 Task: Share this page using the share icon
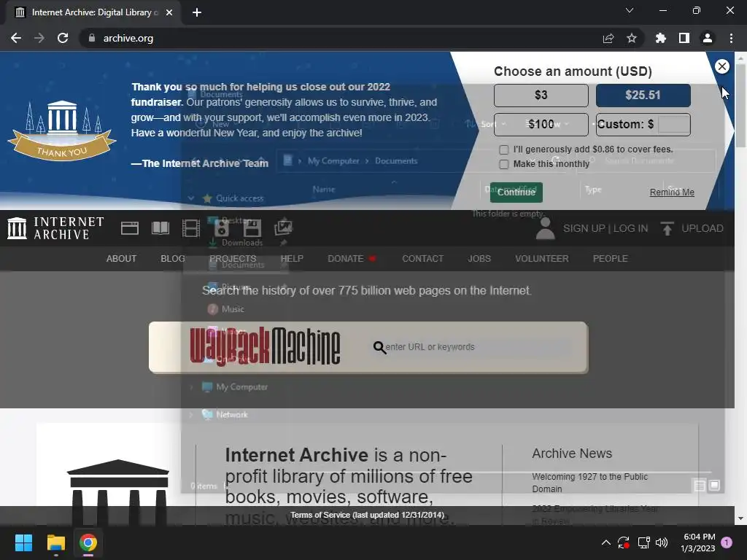[608, 38]
